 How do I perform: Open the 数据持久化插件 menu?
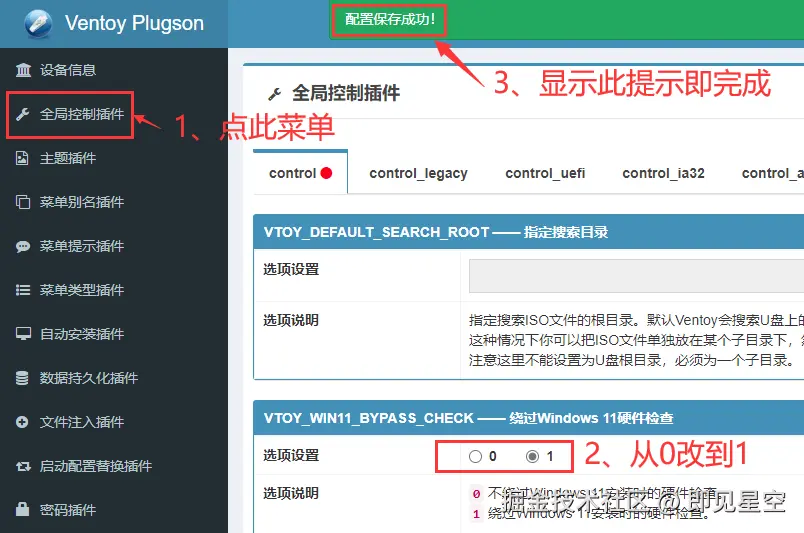[114, 378]
